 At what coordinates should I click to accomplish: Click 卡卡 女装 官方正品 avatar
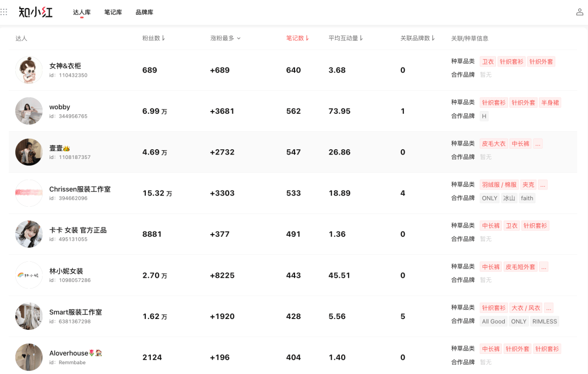coord(29,234)
